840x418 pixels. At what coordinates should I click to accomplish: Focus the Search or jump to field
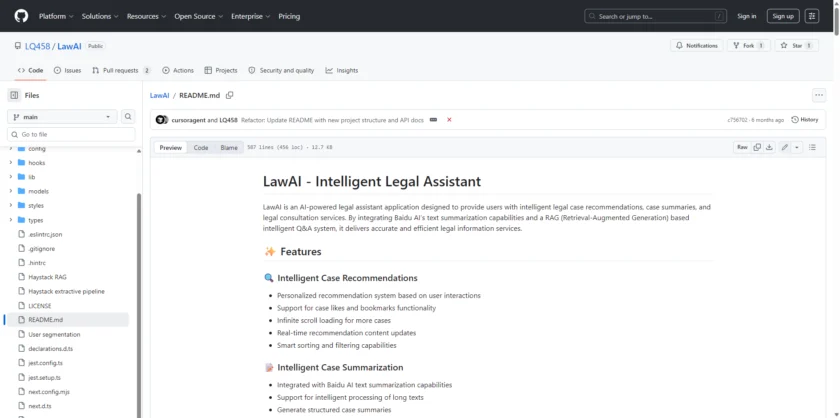click(657, 17)
